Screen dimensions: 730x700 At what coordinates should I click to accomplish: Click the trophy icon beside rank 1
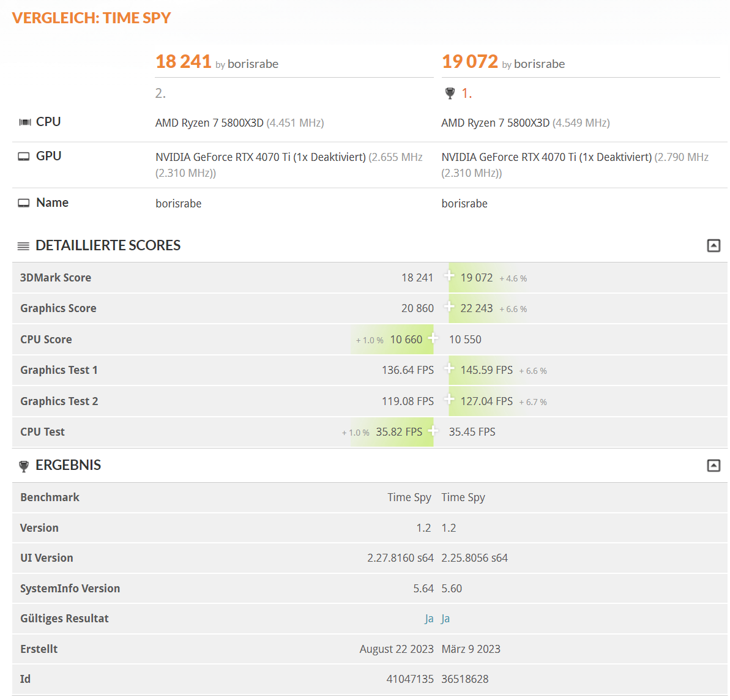450,94
